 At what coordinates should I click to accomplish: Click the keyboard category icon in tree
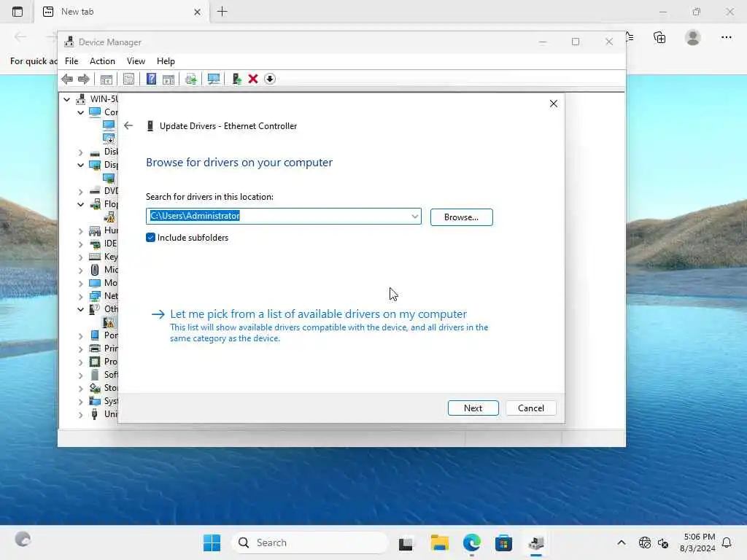click(95, 257)
